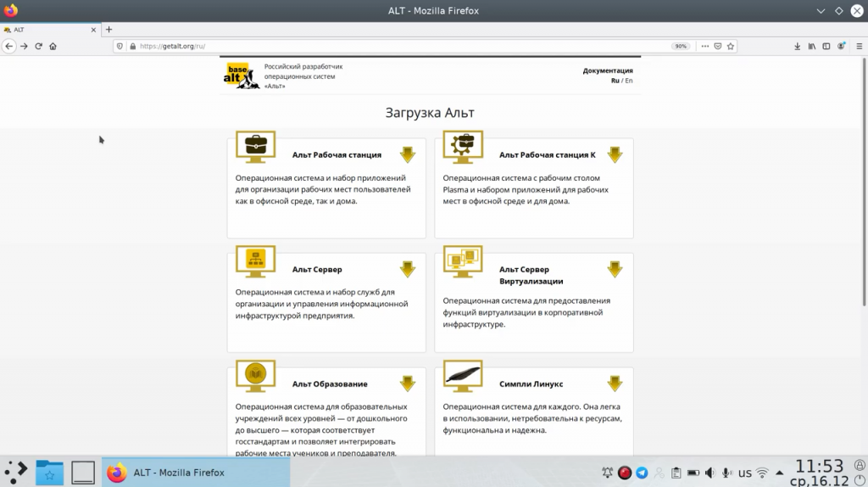The height and width of the screenshot is (487, 868).
Task: Open the clock showing 11:53
Action: pos(820,473)
